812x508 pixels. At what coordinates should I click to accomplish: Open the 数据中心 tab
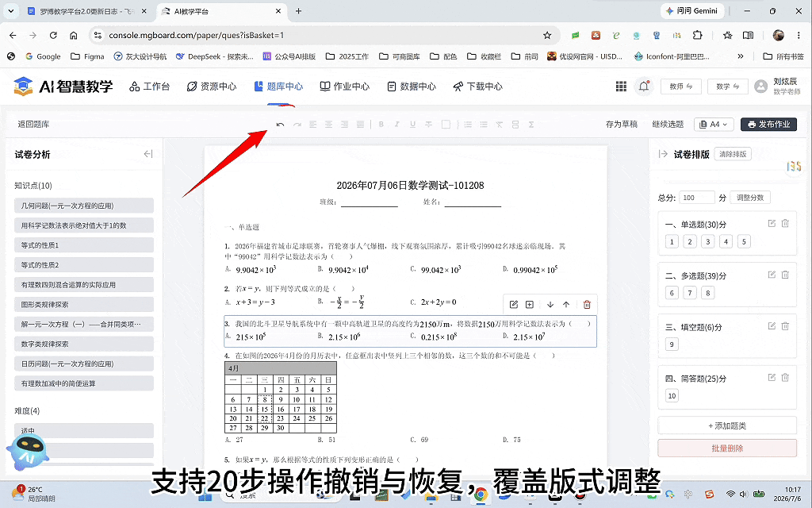click(x=412, y=87)
